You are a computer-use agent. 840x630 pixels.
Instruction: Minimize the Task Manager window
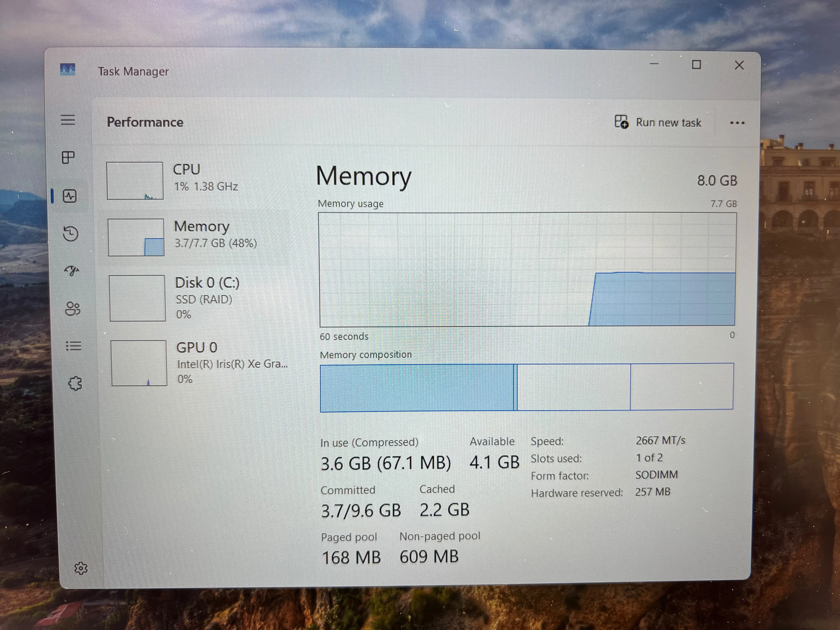tap(654, 64)
